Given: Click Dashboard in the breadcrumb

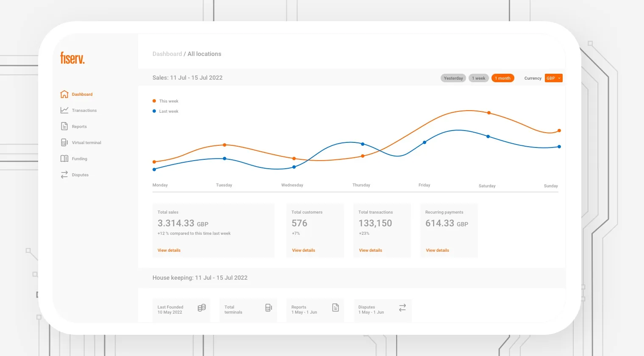Looking at the screenshot, I should point(167,54).
